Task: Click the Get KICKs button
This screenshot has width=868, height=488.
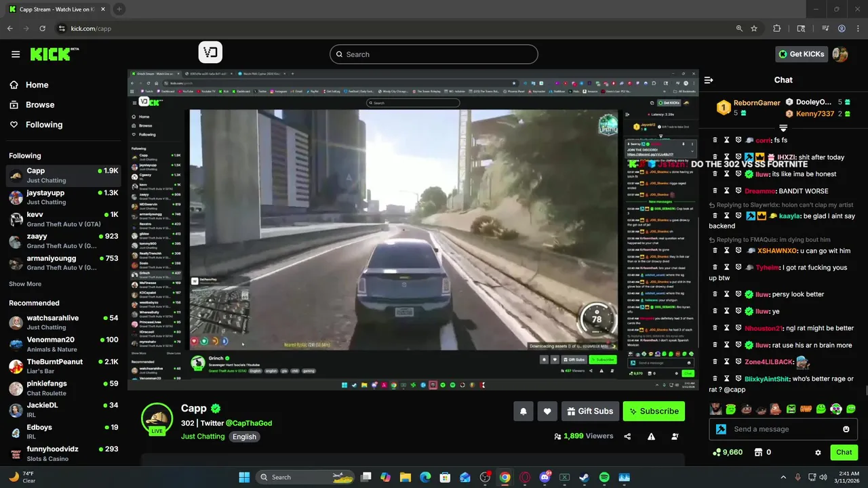Action: click(x=802, y=54)
